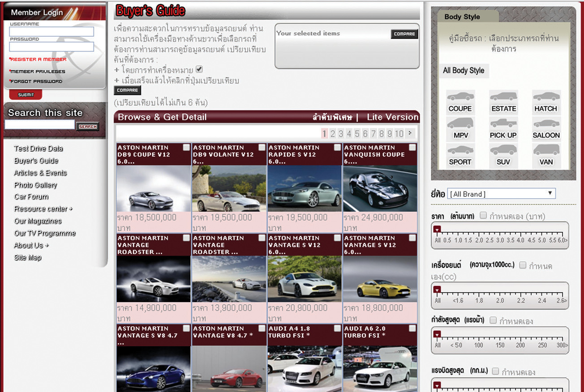Select All Body Style tab
584x392 pixels.
[464, 71]
